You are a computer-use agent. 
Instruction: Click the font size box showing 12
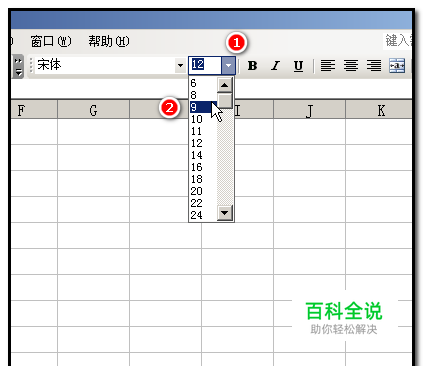pyautogui.click(x=205, y=65)
